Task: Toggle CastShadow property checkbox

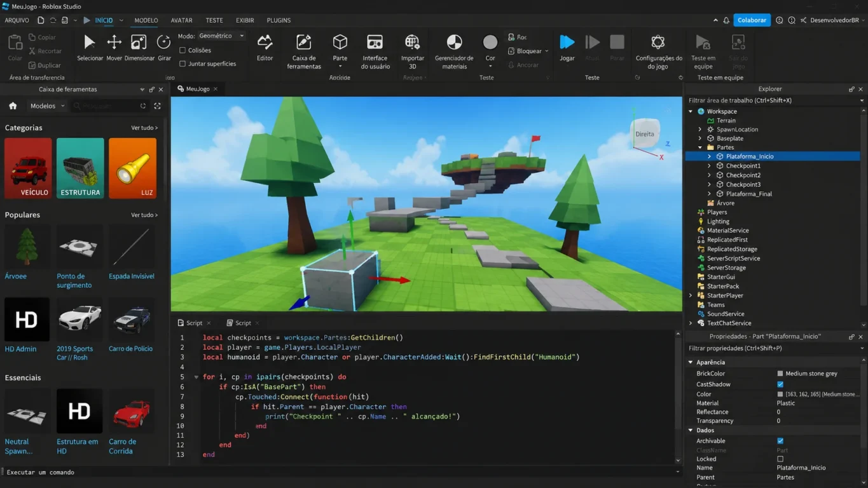Action: [780, 384]
